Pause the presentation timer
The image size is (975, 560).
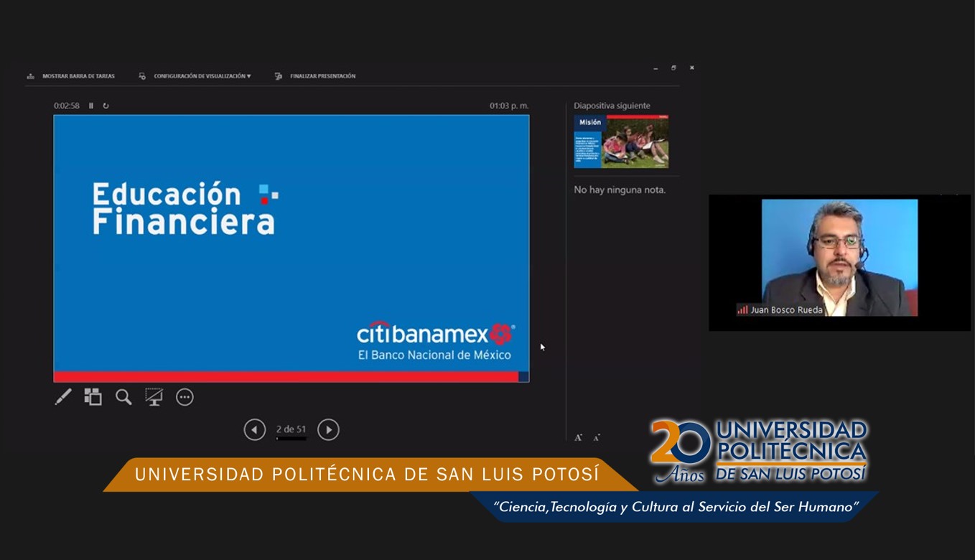(91, 106)
